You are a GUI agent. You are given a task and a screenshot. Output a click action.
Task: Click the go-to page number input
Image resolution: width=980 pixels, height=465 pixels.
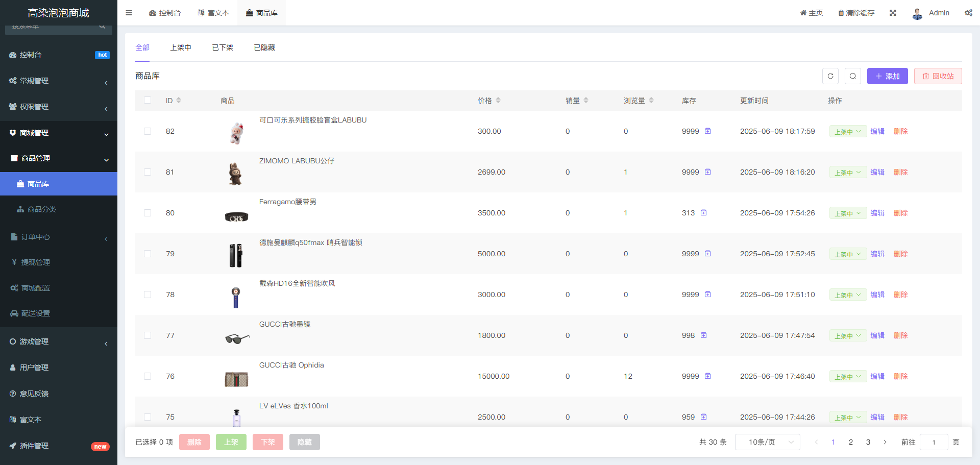934,442
